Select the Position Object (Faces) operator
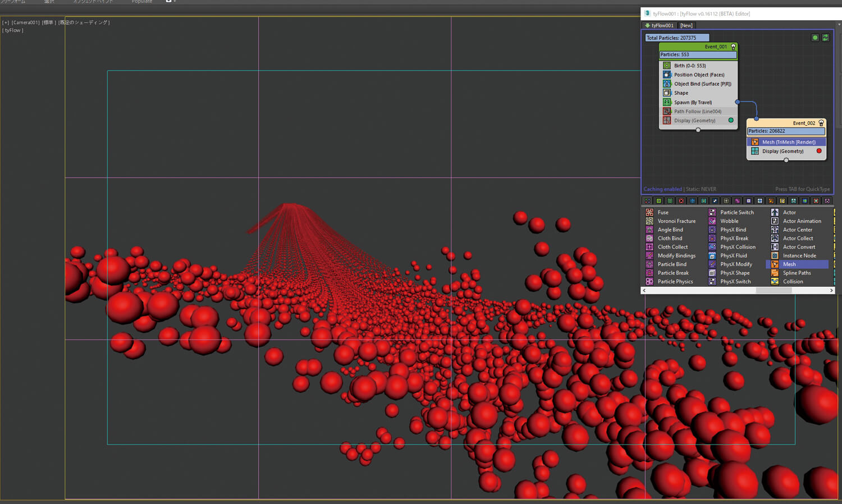This screenshot has height=504, width=842. (698, 75)
